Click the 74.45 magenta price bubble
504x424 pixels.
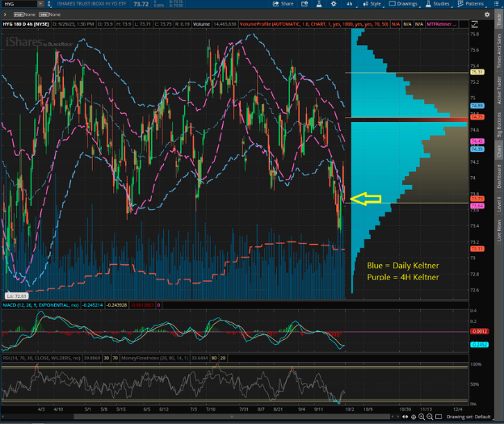click(477, 141)
